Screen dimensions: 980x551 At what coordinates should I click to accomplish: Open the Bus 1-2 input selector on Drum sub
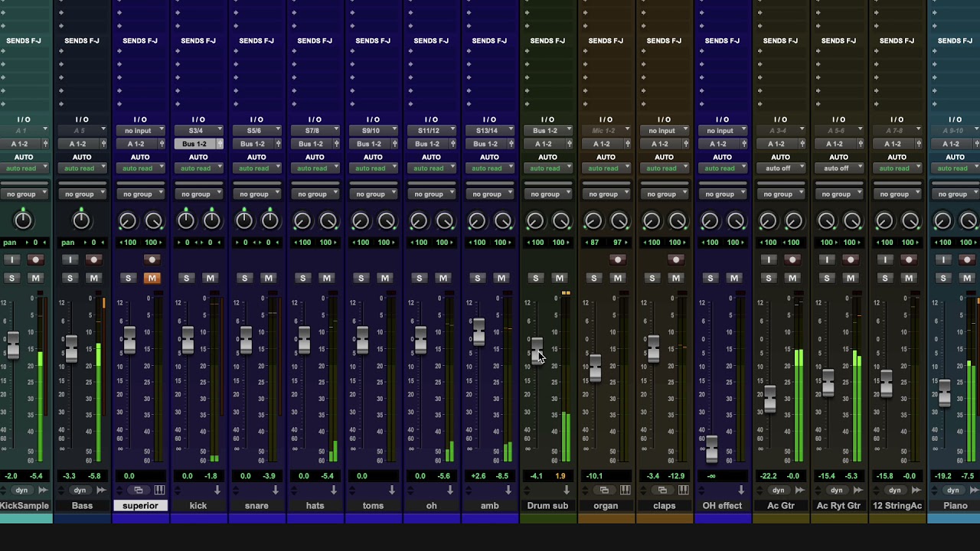coord(547,131)
